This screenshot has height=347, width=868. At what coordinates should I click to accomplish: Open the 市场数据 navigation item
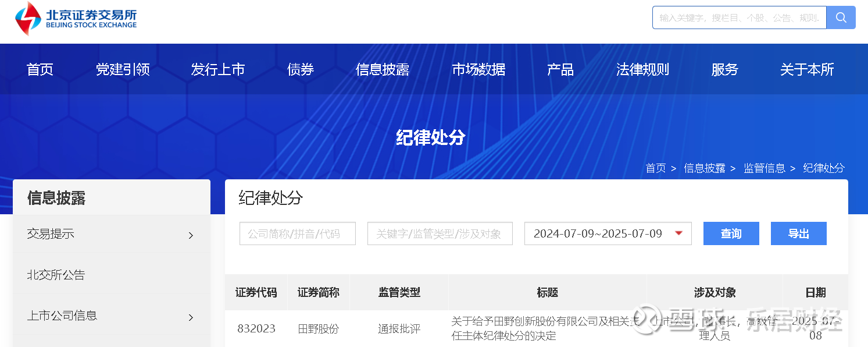click(x=478, y=70)
